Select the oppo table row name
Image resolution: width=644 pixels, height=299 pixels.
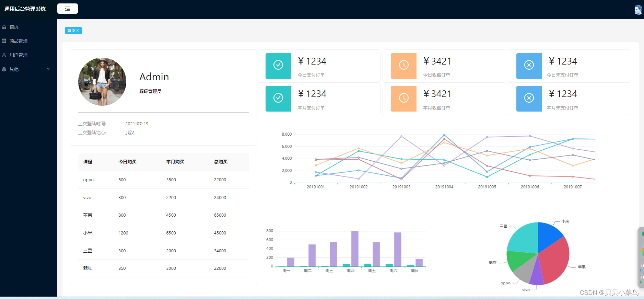pyautogui.click(x=88, y=180)
